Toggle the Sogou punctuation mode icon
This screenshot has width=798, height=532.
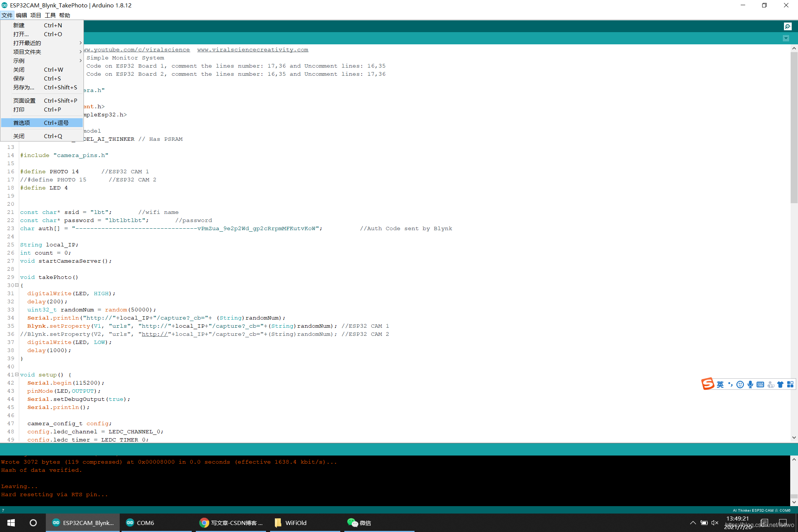pyautogui.click(x=730, y=385)
